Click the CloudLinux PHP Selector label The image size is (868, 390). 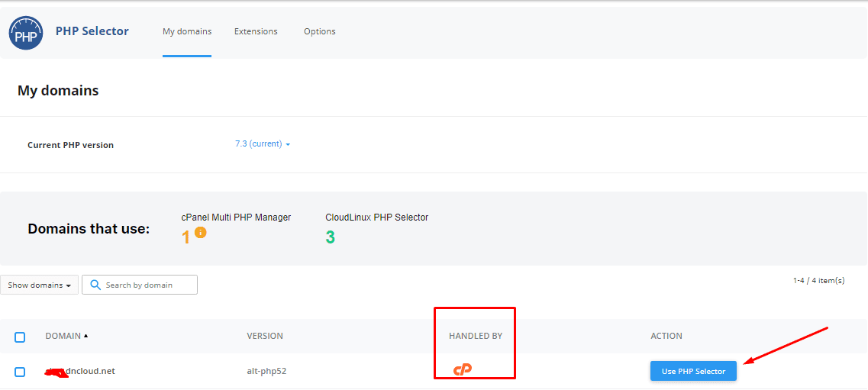point(377,218)
